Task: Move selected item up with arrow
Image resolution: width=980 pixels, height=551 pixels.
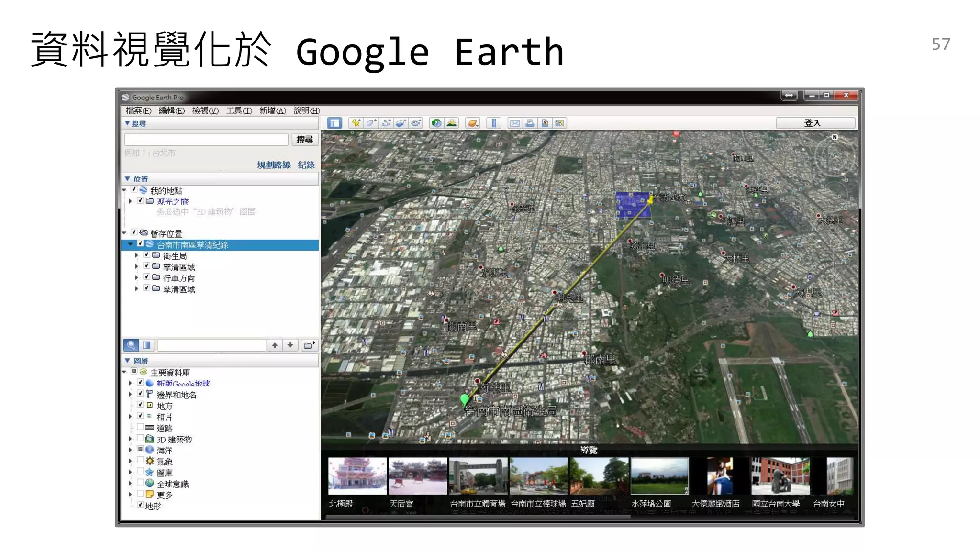Action: coord(275,345)
